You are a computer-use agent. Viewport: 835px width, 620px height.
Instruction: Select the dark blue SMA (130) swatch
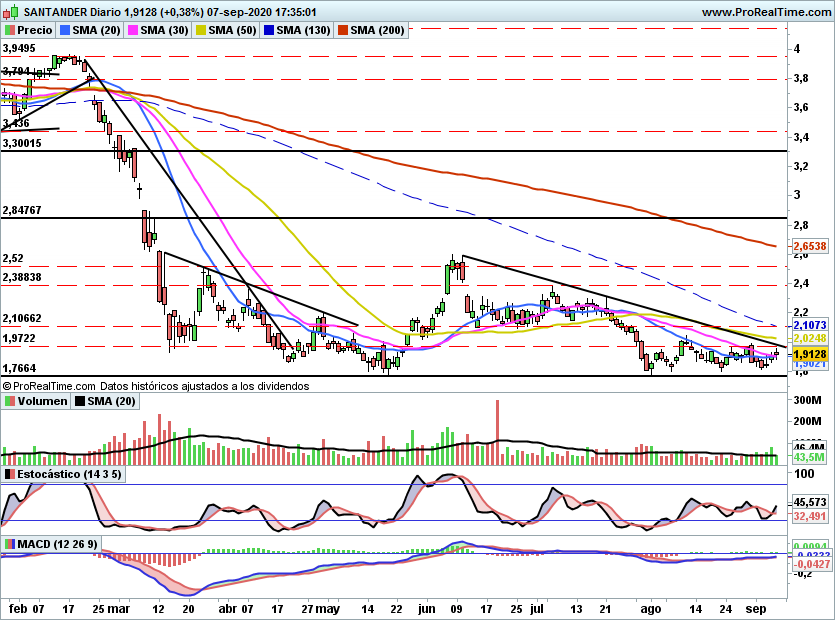tap(266, 31)
